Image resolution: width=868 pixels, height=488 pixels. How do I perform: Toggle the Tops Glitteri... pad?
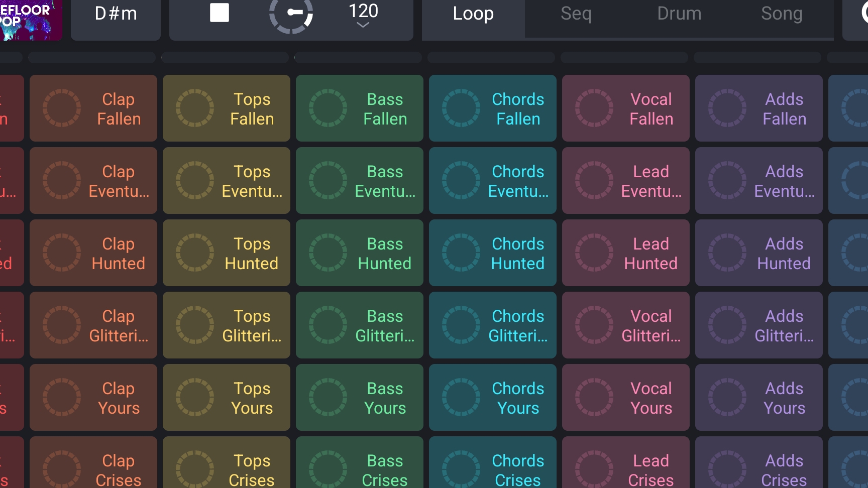252,325
